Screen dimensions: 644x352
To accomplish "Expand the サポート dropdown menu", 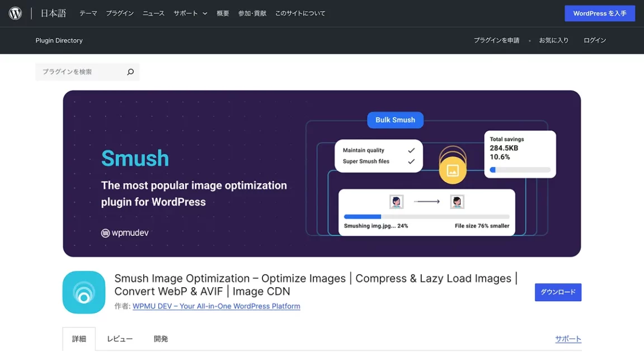I will (x=190, y=13).
